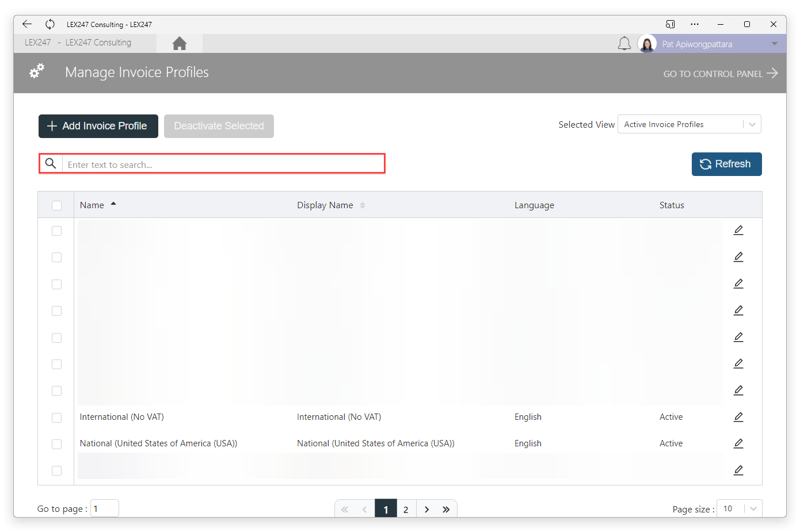This screenshot has height=532, width=800.
Task: Follow the Go To Control Panel link
Action: coord(721,74)
